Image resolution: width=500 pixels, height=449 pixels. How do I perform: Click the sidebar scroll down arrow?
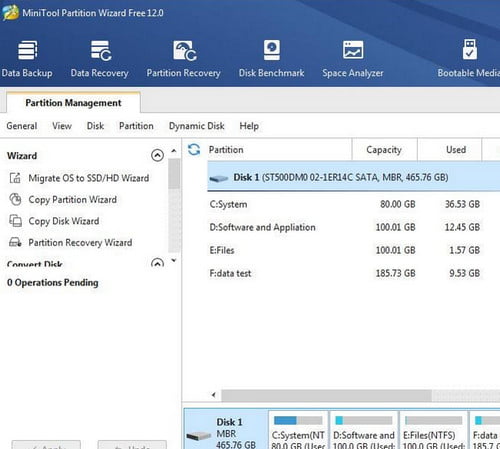174,260
